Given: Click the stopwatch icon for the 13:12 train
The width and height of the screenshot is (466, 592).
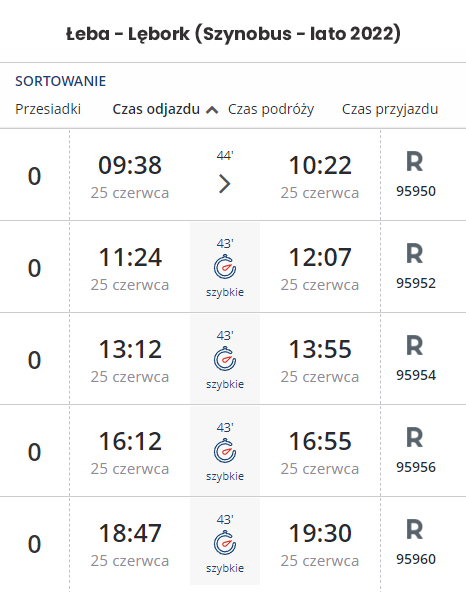Looking at the screenshot, I should (225, 359).
